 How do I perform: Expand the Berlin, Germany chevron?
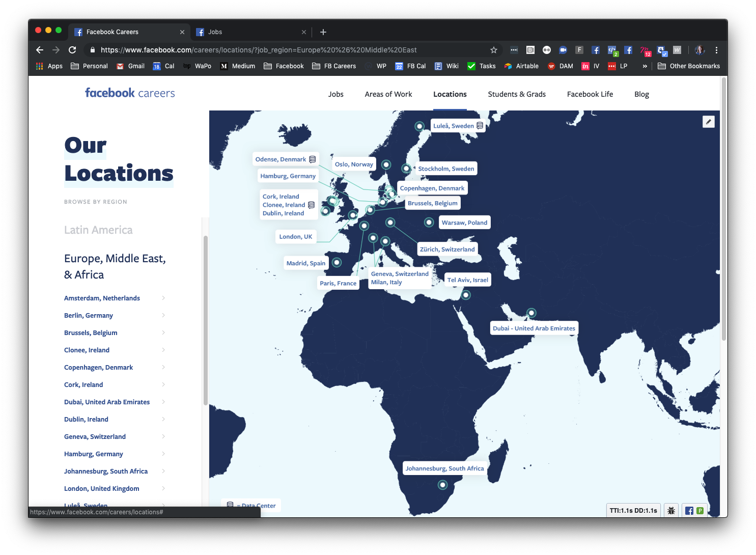[163, 315]
